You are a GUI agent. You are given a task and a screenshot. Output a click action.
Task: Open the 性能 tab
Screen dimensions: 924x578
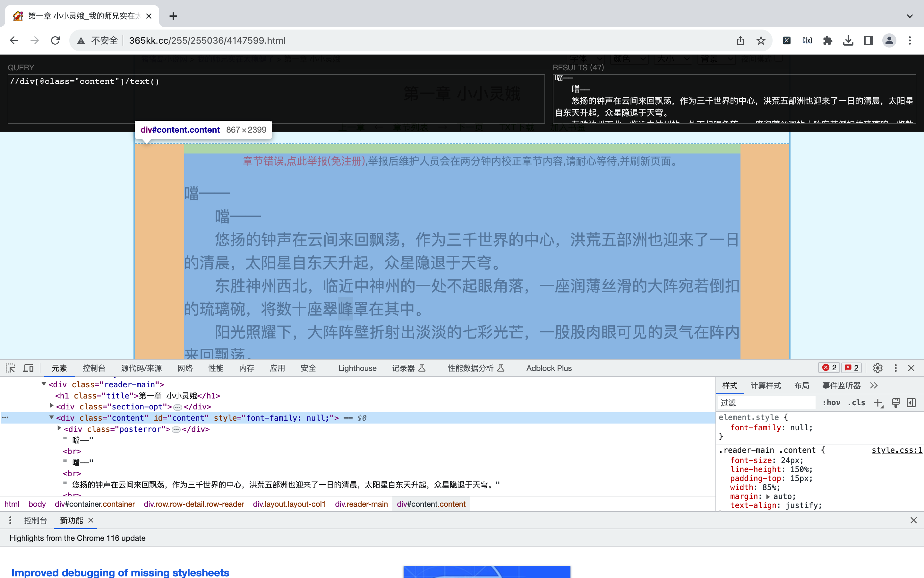(216, 368)
